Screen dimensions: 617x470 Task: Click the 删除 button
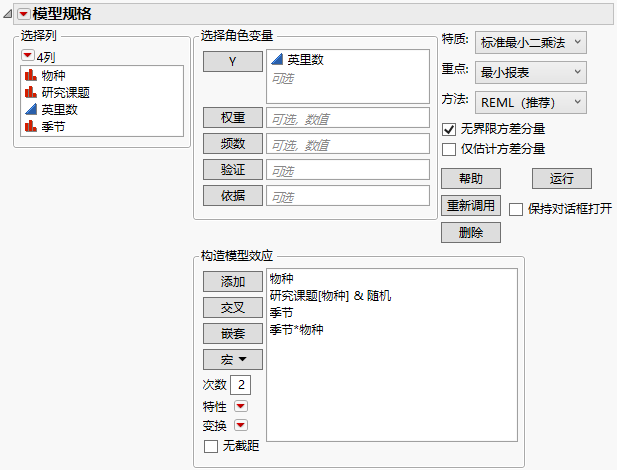[x=471, y=233]
